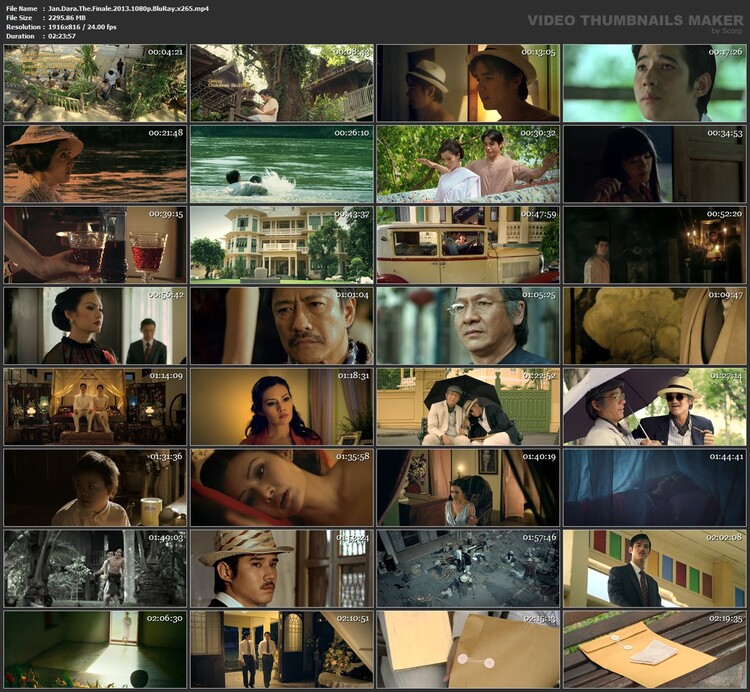Click the thumbnail of woman in red, 01:18:31
750x692 pixels.
pyautogui.click(x=281, y=407)
